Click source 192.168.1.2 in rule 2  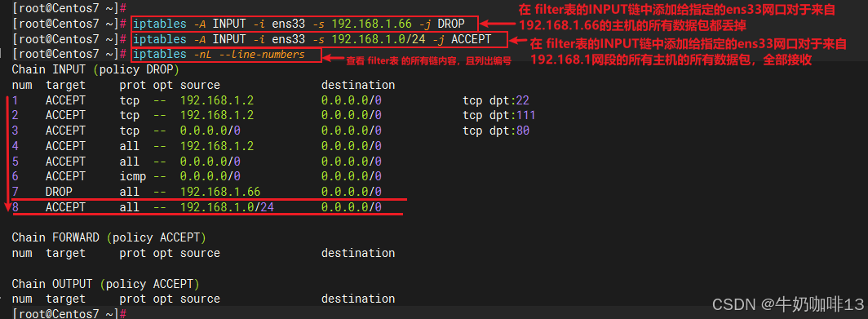point(217,115)
